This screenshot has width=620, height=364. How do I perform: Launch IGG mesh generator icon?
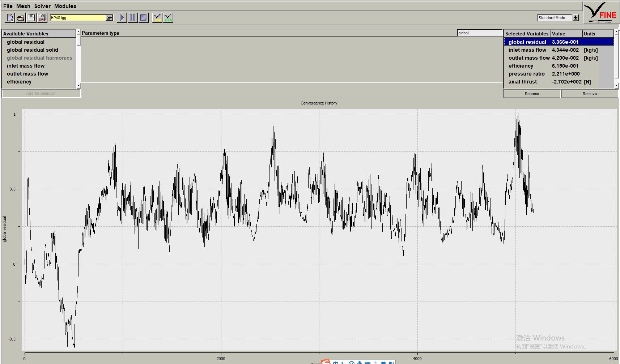157,18
